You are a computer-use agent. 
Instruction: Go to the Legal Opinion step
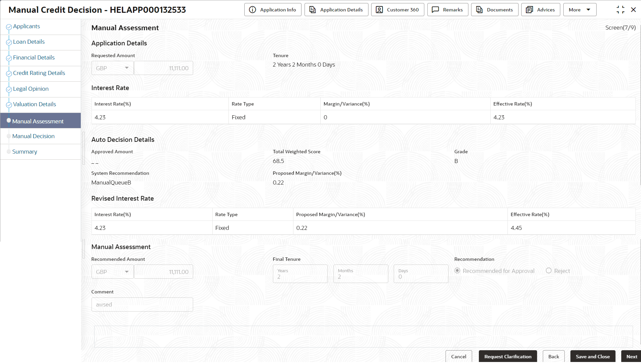(31, 89)
